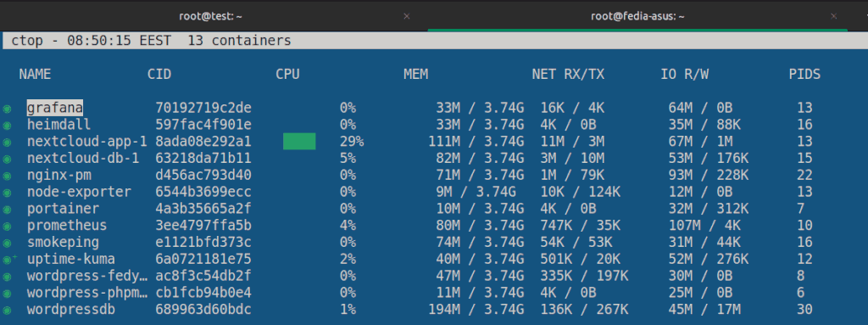This screenshot has width=868, height=325.
Task: Click the wordpressdb status indicator icon
Action: (x=7, y=311)
